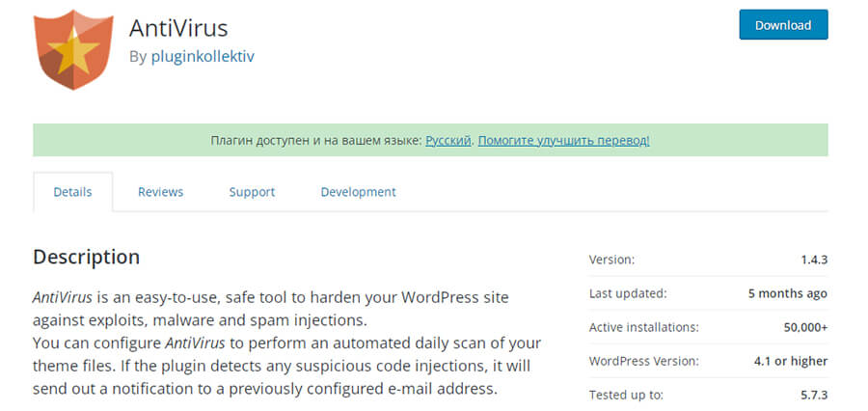Click the '5 months ago' last updated value

click(x=788, y=293)
